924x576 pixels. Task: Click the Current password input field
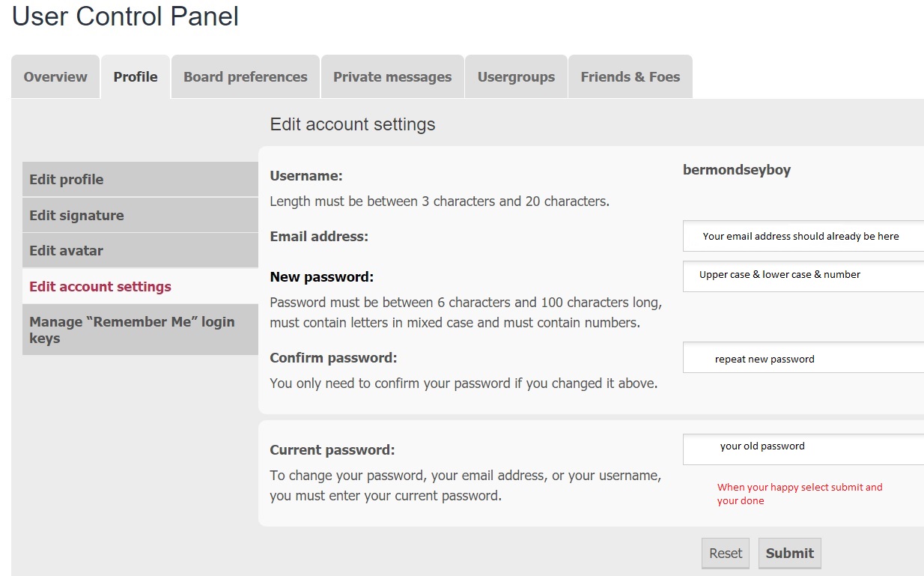(803, 449)
